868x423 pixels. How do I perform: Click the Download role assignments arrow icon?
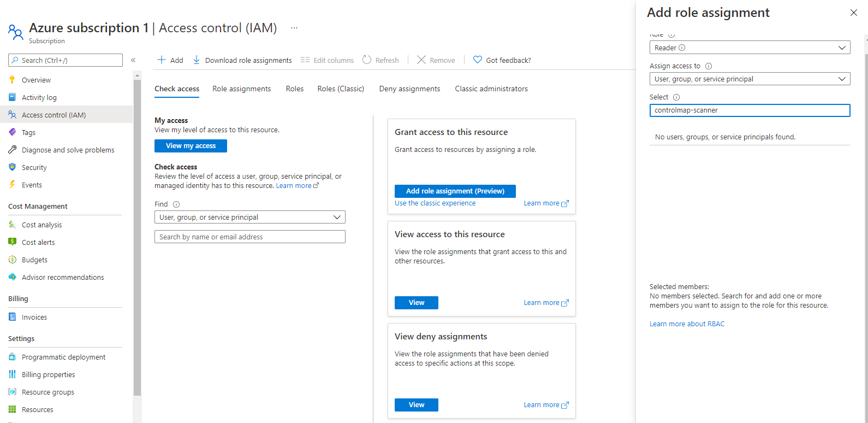[x=197, y=60]
